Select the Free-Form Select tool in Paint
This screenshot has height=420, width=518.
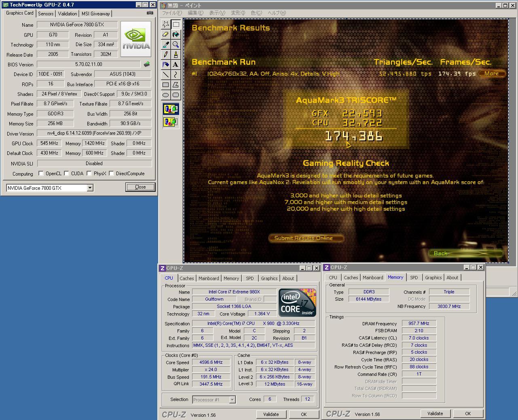click(166, 24)
